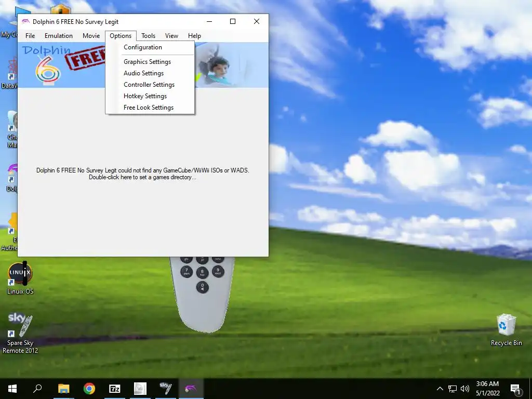The height and width of the screenshot is (399, 532).
Task: Open the View menu
Action: (171, 36)
